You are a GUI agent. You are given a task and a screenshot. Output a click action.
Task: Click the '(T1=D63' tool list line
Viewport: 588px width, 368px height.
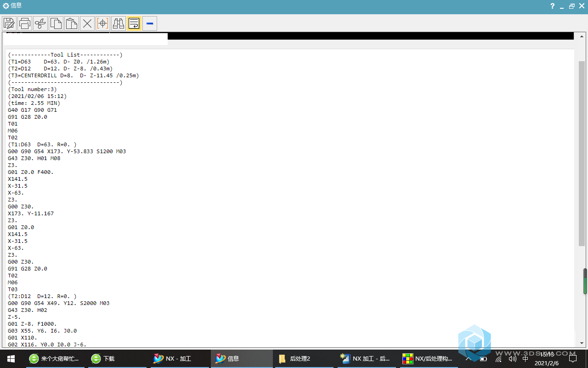click(59, 62)
